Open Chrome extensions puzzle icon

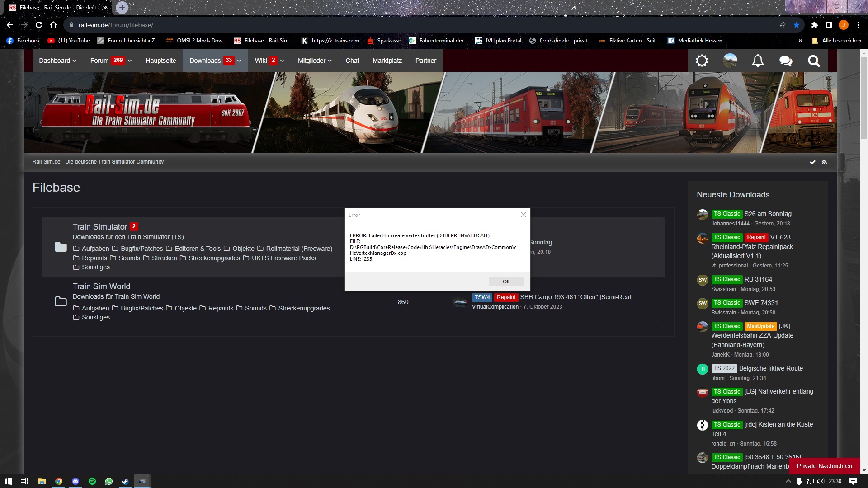[x=815, y=25]
